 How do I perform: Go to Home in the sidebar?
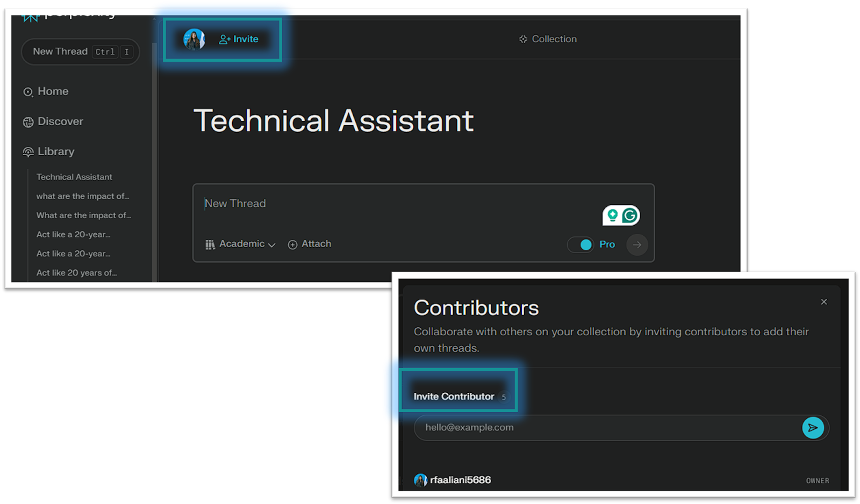coord(53,91)
